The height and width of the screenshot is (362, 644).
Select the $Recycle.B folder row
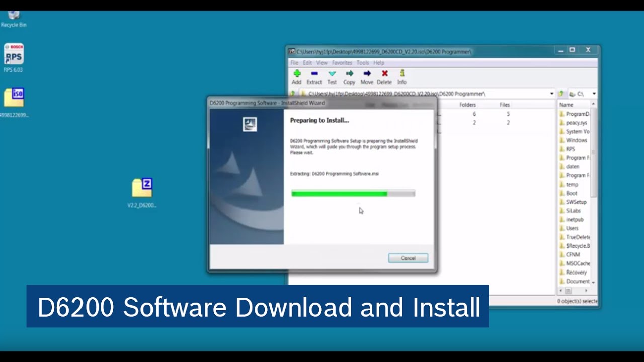(574, 246)
